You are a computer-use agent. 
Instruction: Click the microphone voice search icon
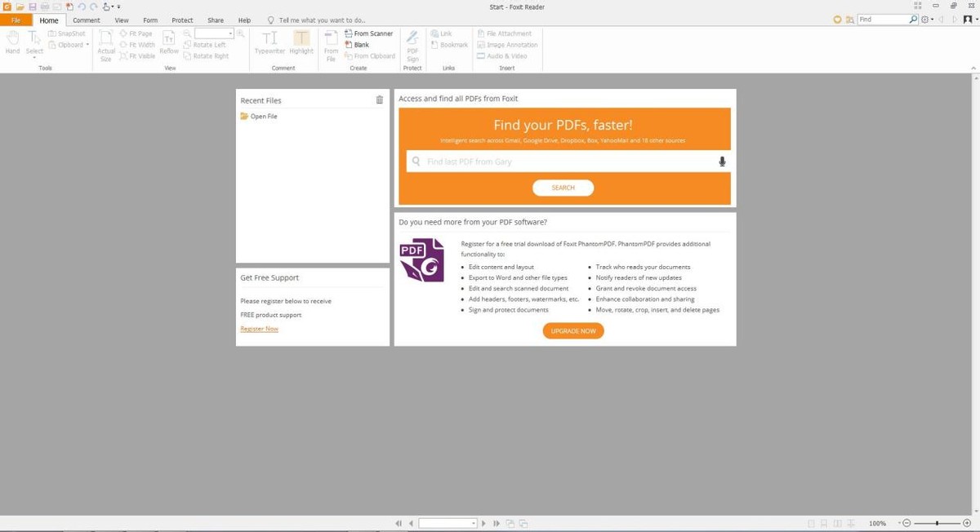[x=722, y=162]
